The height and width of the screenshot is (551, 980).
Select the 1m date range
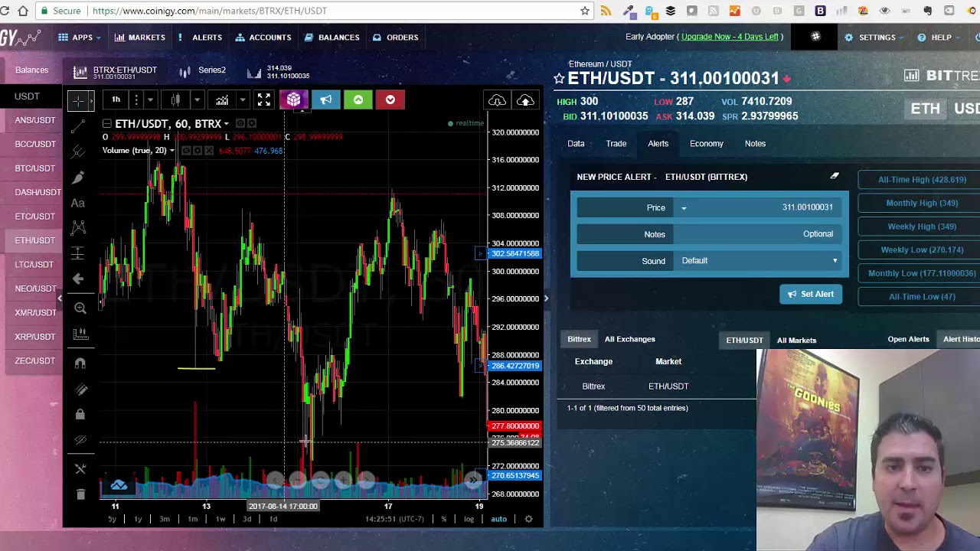click(193, 519)
